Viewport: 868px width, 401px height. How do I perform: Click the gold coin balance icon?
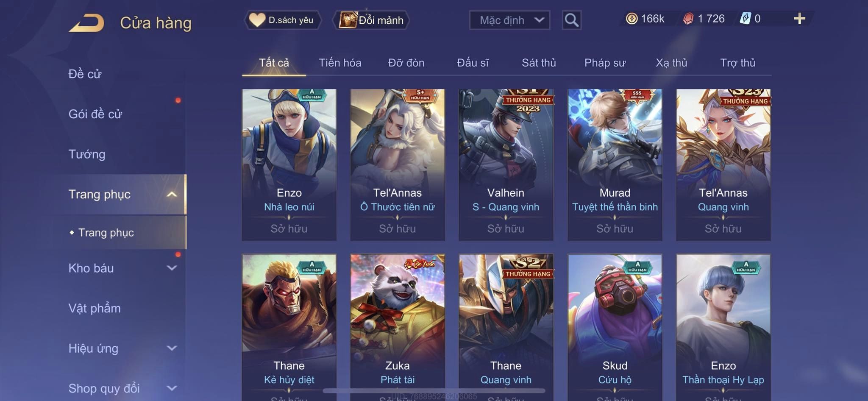click(x=632, y=19)
